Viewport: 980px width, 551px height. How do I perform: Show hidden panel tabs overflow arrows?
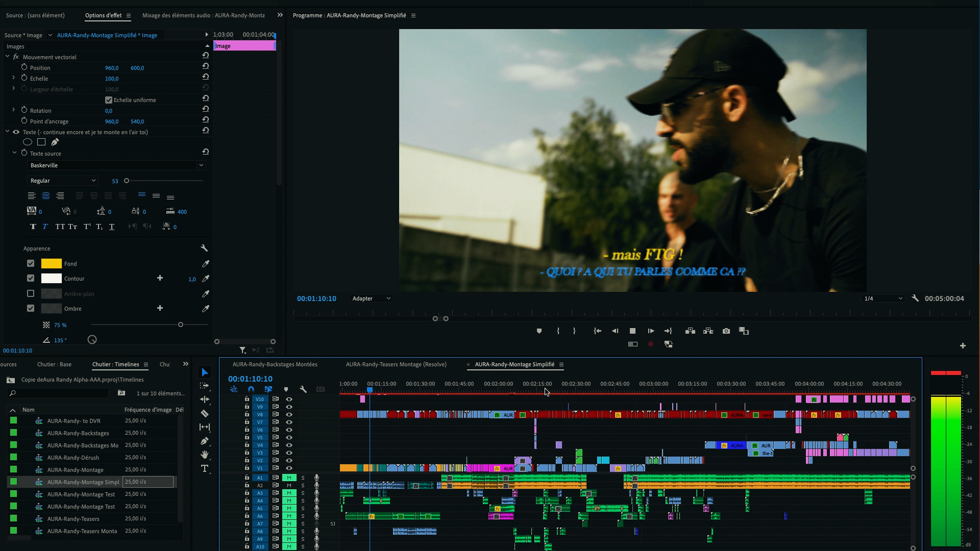(x=280, y=15)
